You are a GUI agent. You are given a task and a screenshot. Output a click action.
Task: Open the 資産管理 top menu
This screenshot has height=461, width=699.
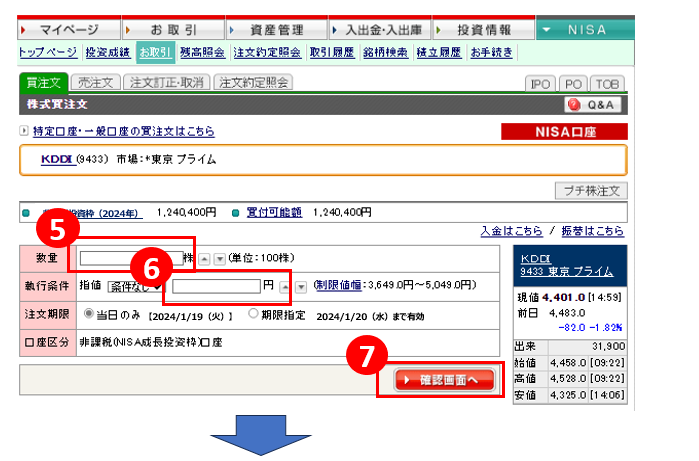pyautogui.click(x=277, y=29)
